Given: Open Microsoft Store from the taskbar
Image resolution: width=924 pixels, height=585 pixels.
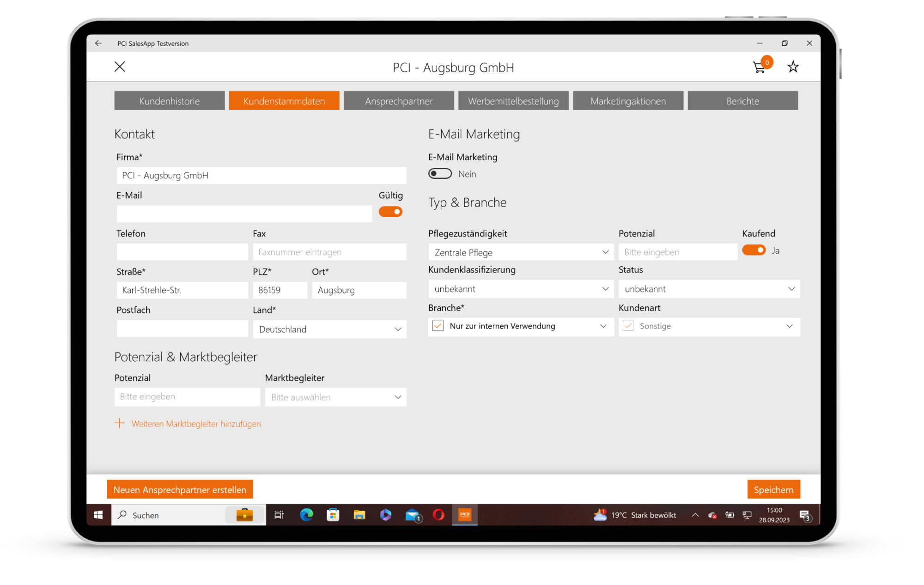Looking at the screenshot, I should click(x=333, y=515).
